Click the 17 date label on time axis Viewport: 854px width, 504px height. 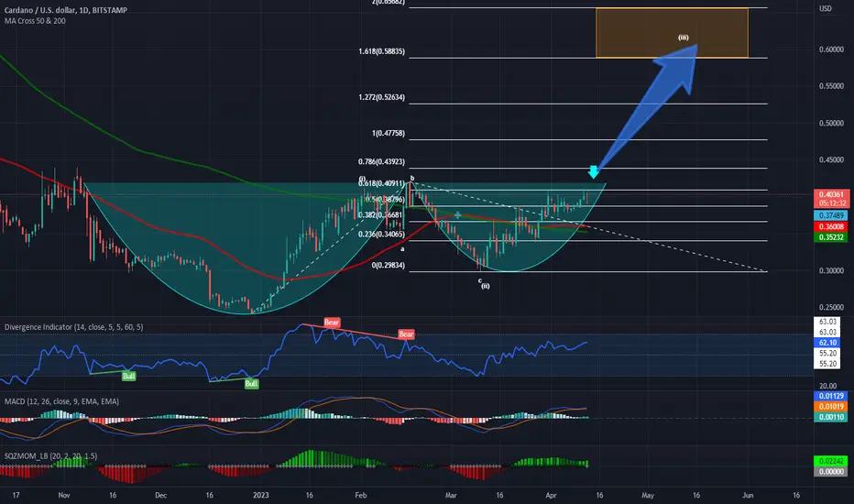tap(16, 495)
